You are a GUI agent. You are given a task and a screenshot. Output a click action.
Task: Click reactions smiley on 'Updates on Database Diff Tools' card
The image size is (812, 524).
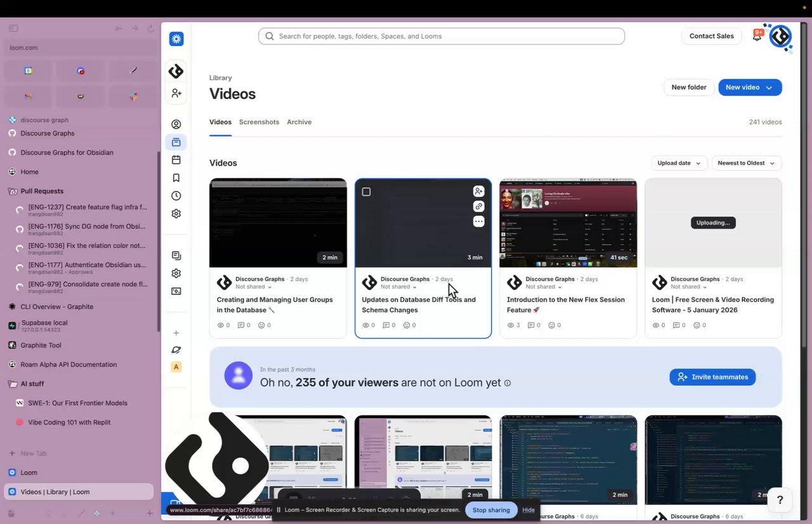point(407,325)
